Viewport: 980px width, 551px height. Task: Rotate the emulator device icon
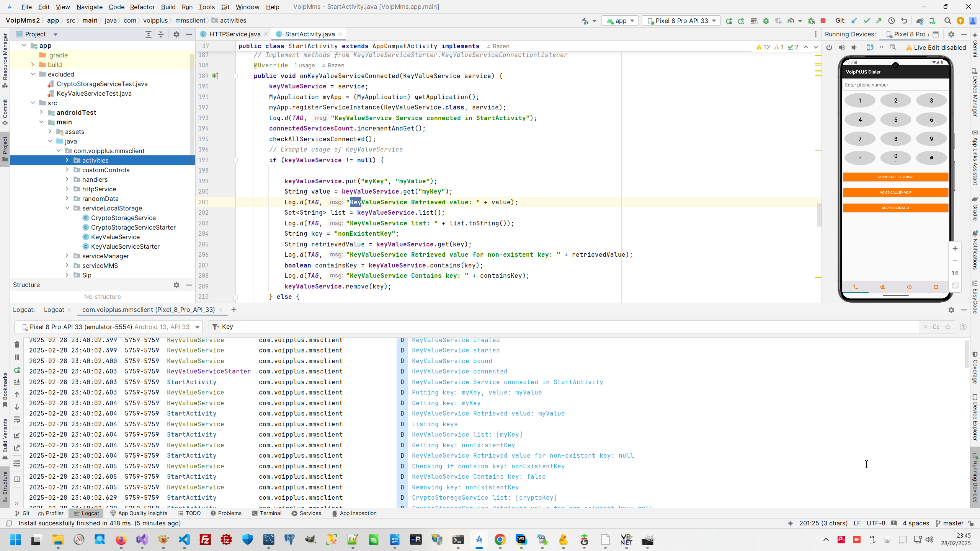click(870, 47)
